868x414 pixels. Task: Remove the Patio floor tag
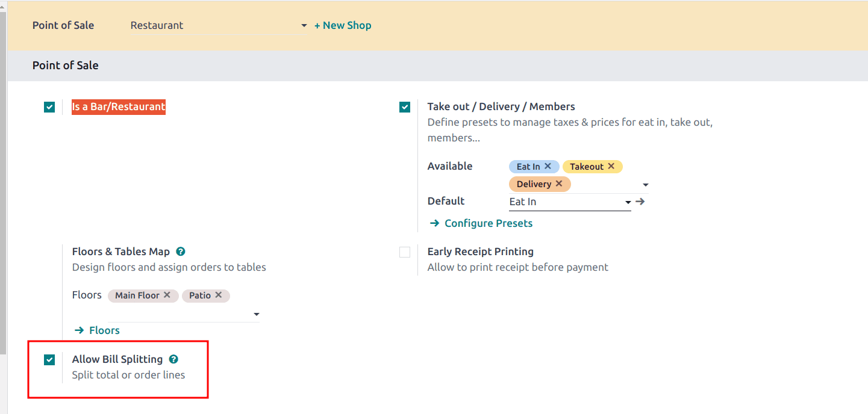pyautogui.click(x=218, y=295)
